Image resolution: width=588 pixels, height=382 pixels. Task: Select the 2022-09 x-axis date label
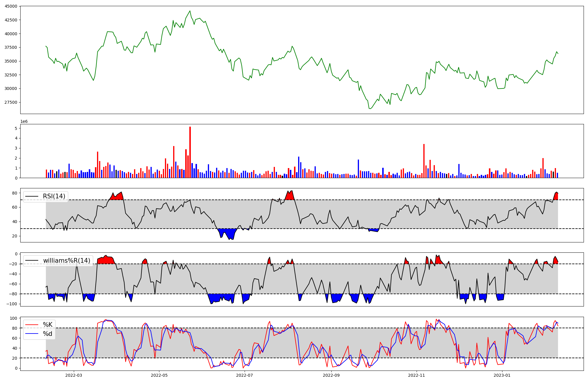pos(331,375)
